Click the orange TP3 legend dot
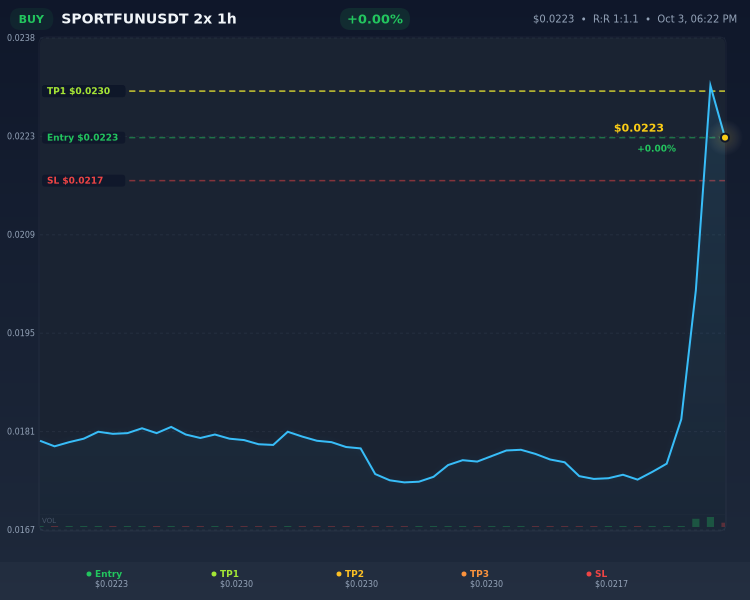750x600 pixels. pyautogui.click(x=464, y=574)
